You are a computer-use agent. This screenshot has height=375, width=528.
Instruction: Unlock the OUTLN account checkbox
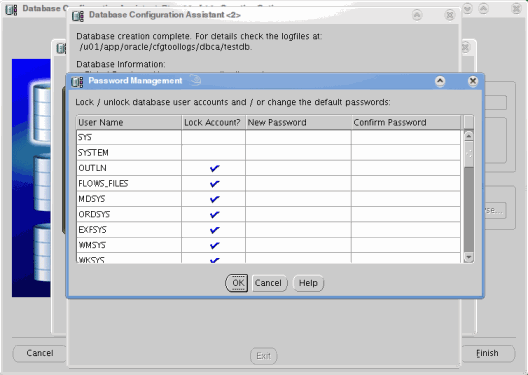[214, 168]
